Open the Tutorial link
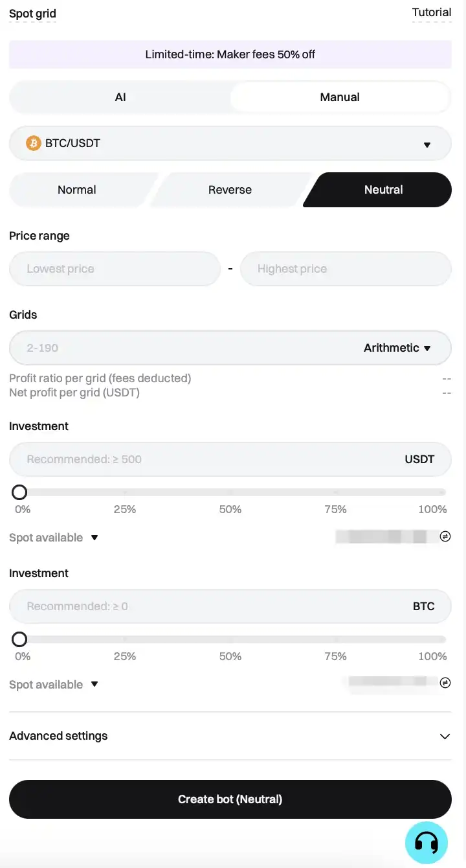 (432, 12)
